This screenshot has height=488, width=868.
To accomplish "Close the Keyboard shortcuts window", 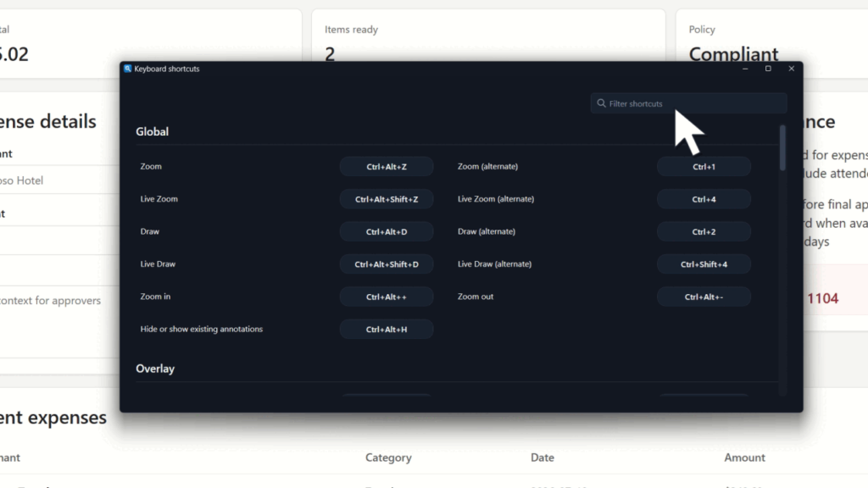I will click(x=791, y=69).
